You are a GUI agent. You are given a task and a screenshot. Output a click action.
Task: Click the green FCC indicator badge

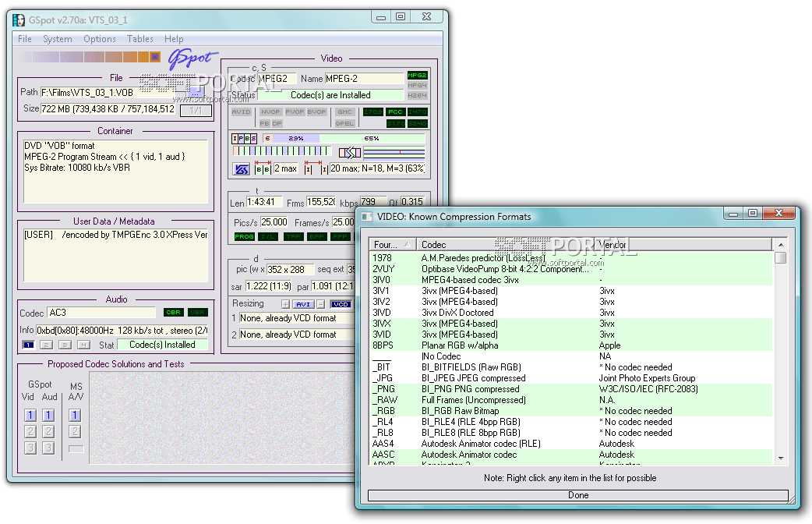pyautogui.click(x=395, y=112)
